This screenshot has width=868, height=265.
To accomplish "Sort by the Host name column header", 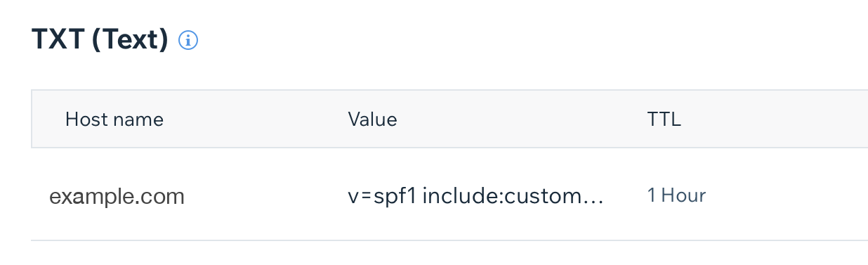I will [x=114, y=119].
